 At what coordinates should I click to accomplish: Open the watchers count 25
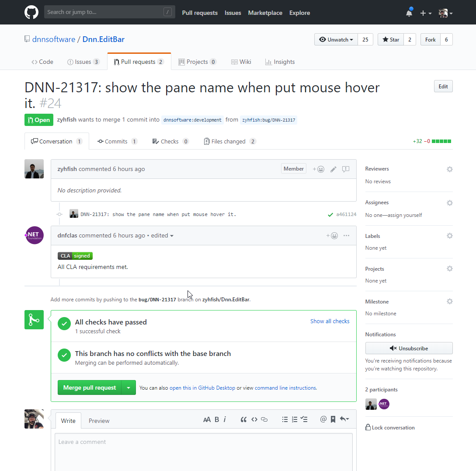365,39
